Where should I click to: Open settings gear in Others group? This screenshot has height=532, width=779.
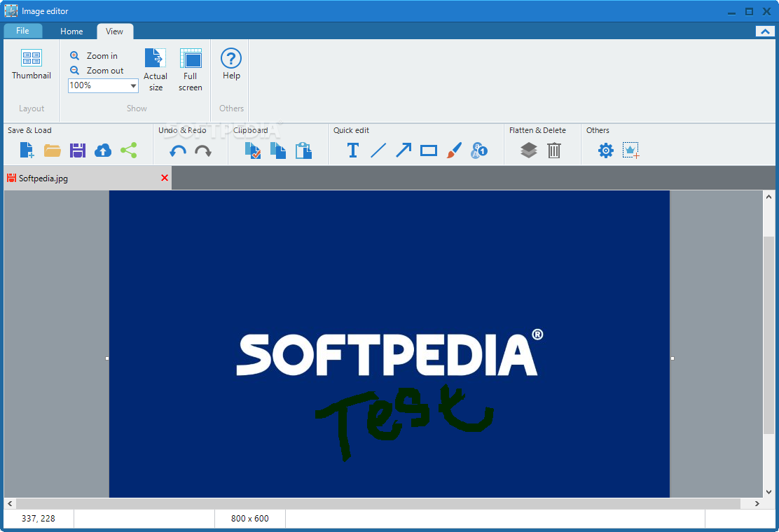(605, 150)
